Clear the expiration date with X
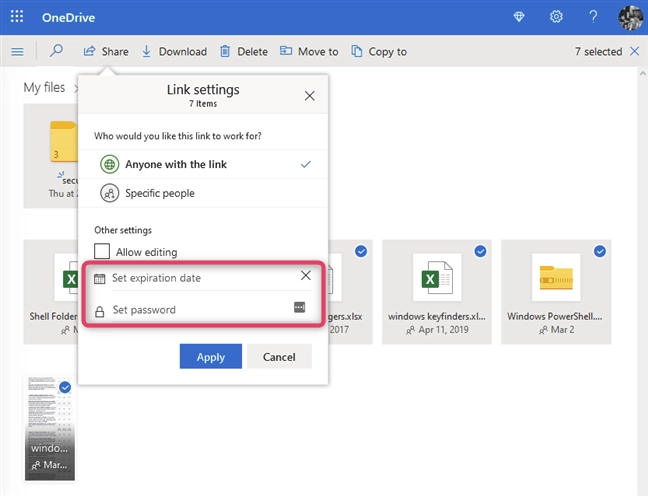648x496 pixels. click(x=306, y=276)
